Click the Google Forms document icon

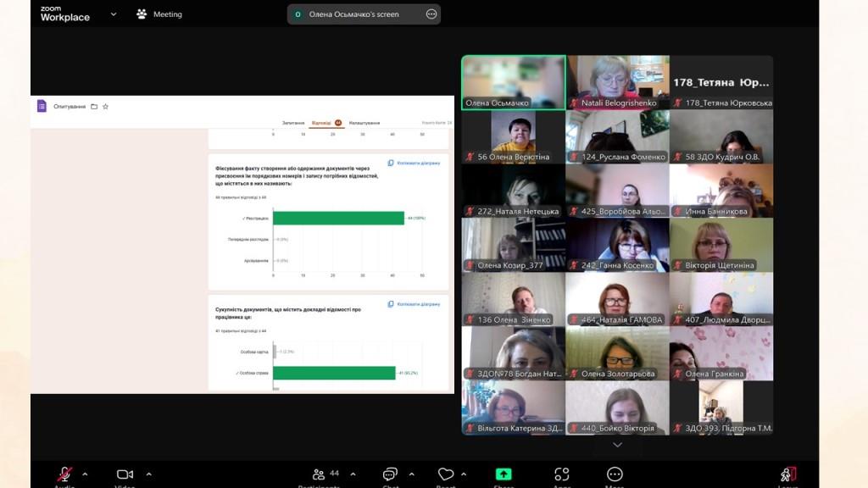(x=42, y=106)
